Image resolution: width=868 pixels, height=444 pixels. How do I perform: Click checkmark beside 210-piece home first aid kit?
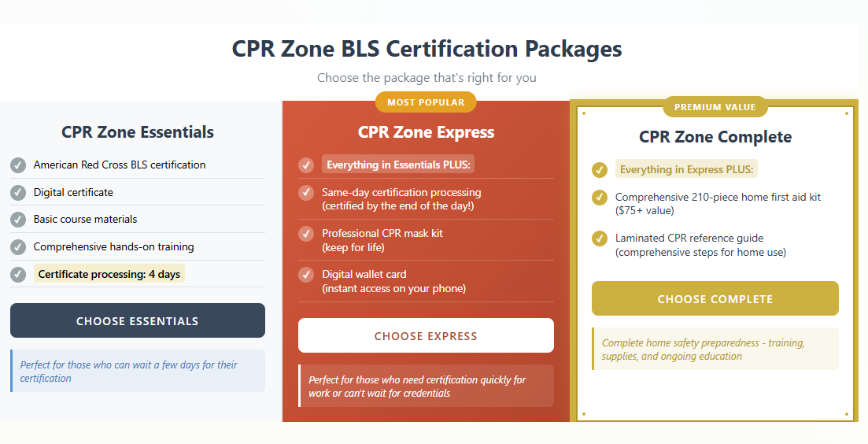(x=600, y=197)
